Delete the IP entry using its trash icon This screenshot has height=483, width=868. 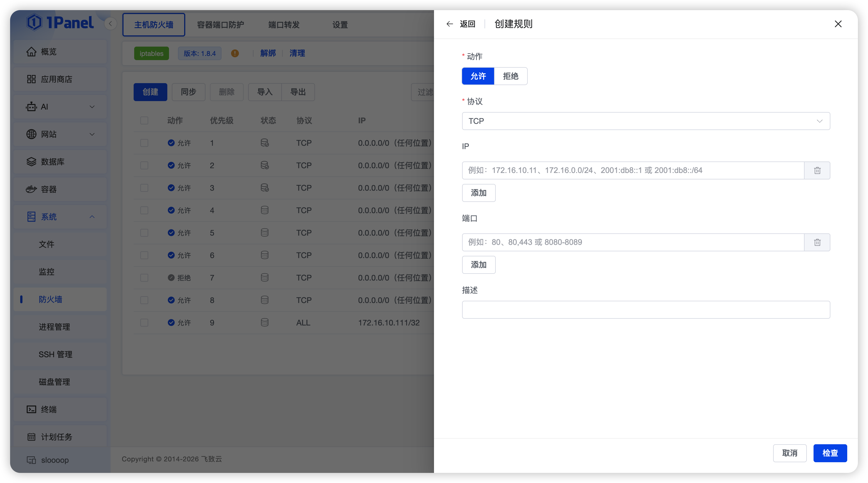click(x=817, y=170)
